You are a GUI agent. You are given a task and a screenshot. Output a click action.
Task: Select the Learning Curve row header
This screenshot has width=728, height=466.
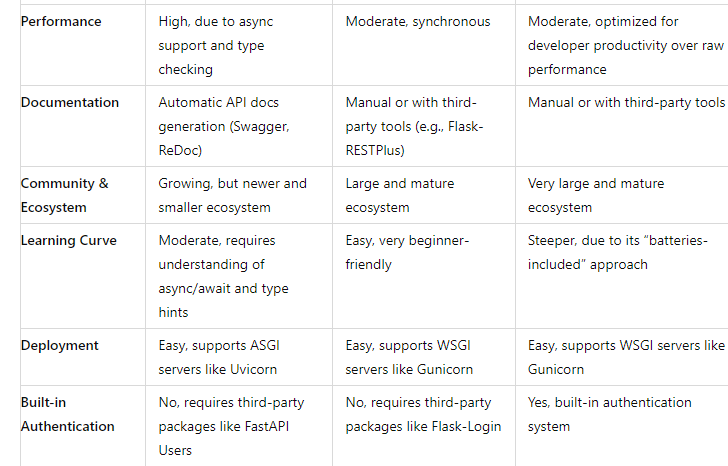coord(69,240)
